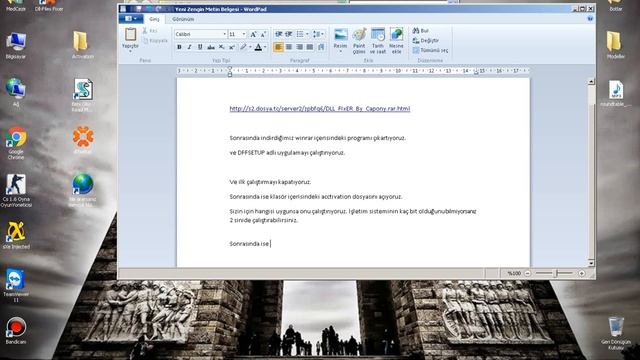The image size is (640, 360).
Task: Apply the font color A button
Action: point(258,47)
